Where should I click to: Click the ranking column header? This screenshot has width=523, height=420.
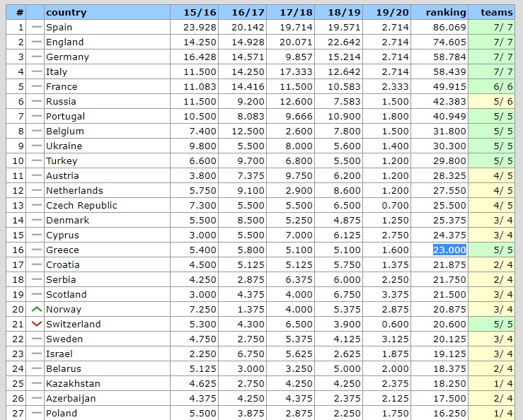[x=446, y=12]
